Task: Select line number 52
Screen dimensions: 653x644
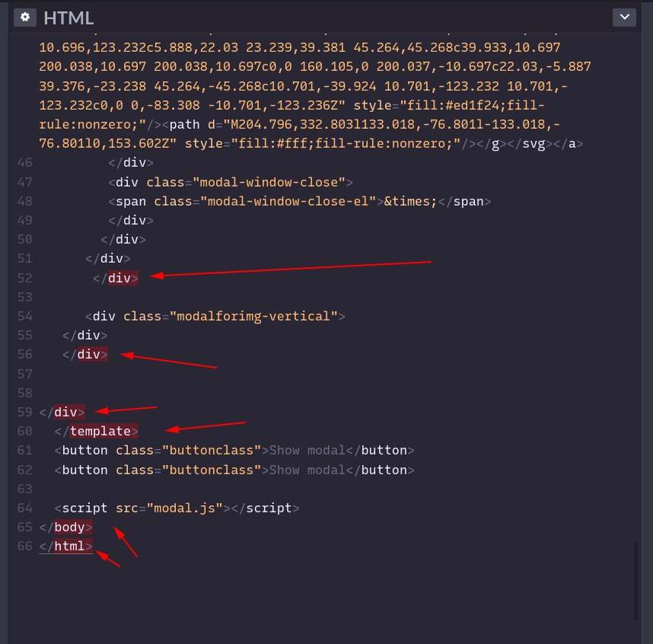Action: (24, 278)
